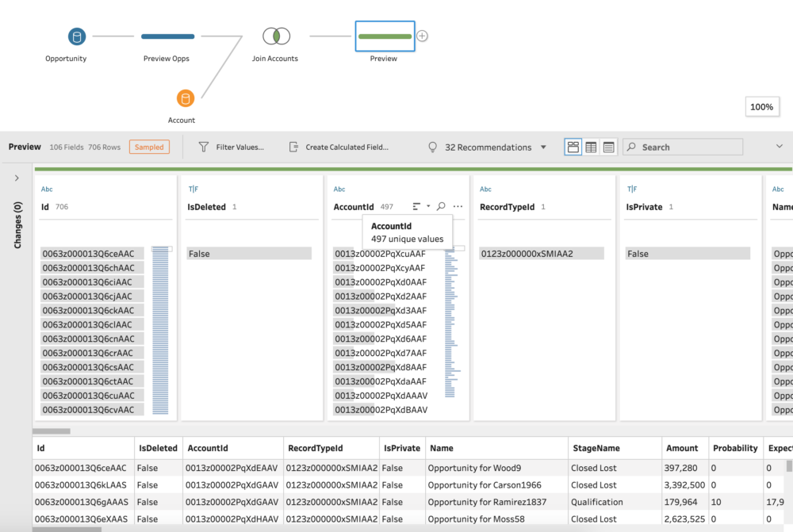Open AccountId more options menu

pyautogui.click(x=458, y=206)
